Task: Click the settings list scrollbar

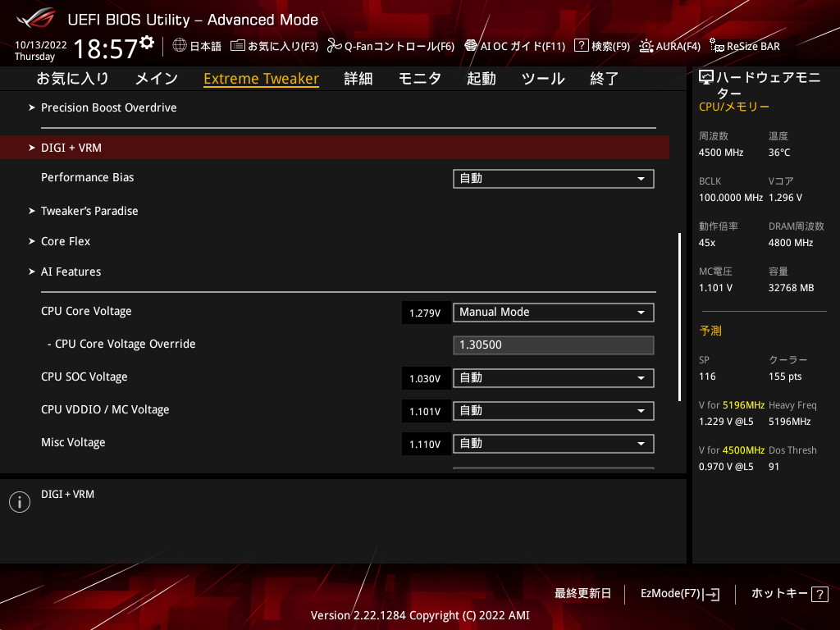Action: (679, 317)
